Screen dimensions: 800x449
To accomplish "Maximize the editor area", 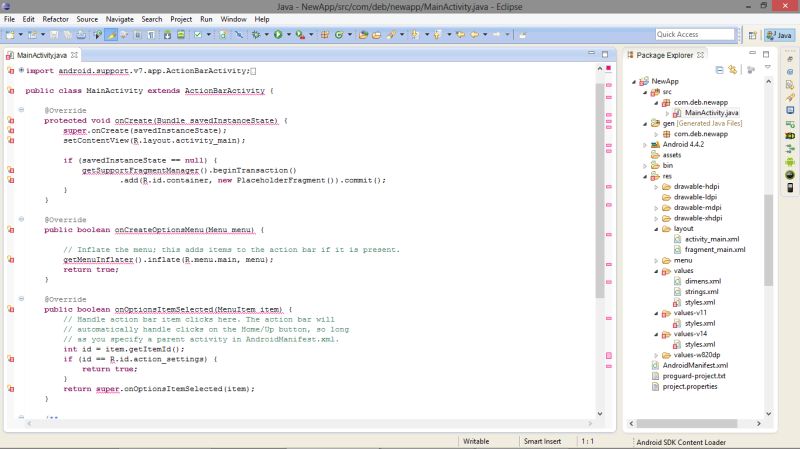I will (x=605, y=54).
